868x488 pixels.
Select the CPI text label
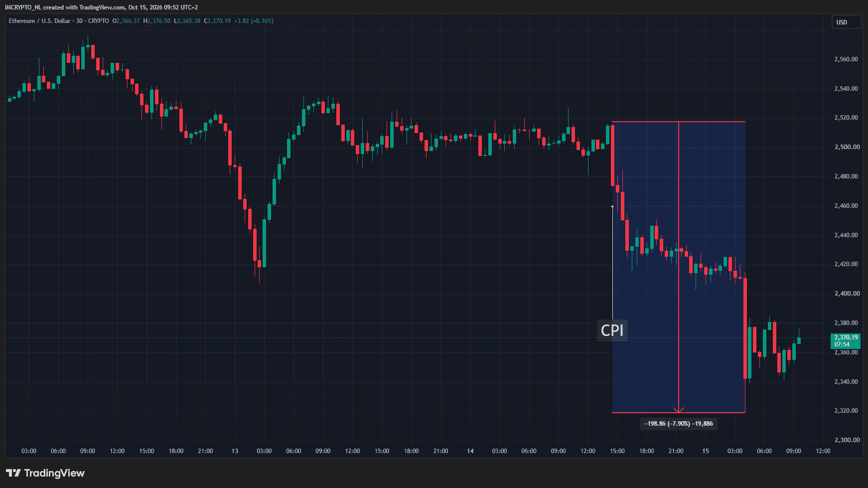612,330
